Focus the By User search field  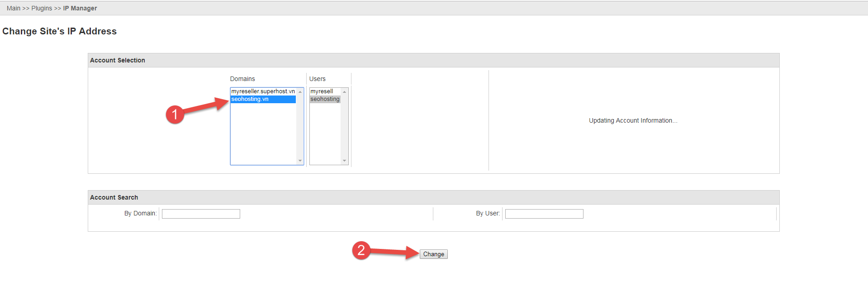click(544, 214)
